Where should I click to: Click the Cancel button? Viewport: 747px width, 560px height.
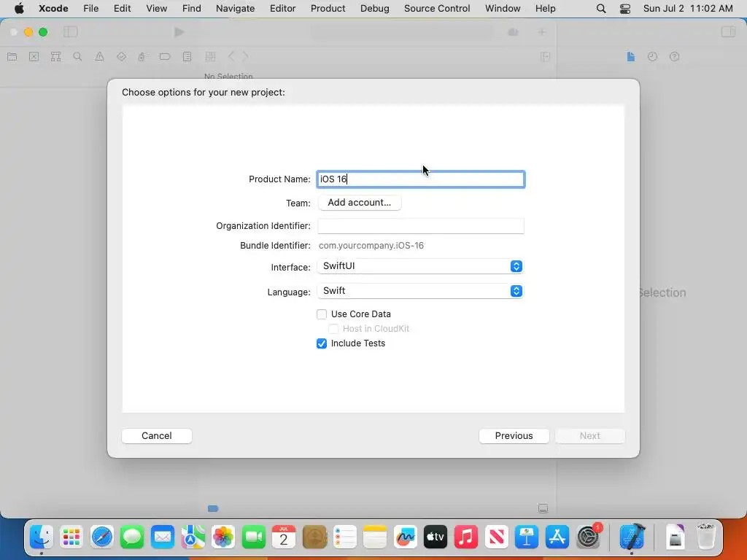[x=157, y=436]
